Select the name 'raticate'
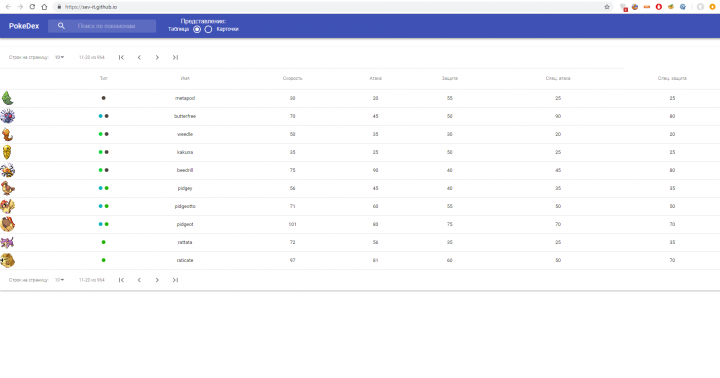Screen dimensions: 720x378 (185, 260)
